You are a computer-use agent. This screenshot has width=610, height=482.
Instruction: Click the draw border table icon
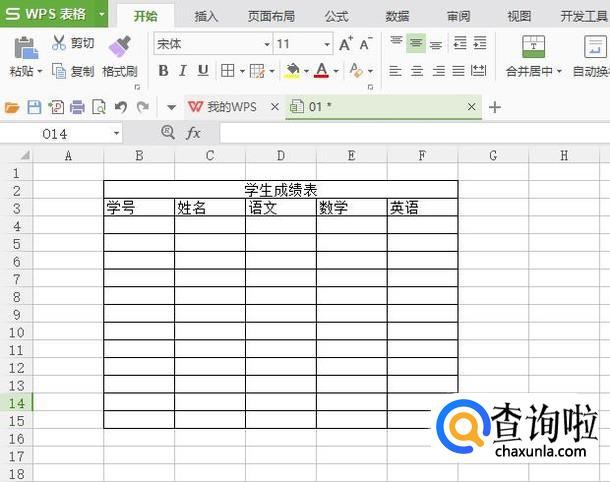[x=257, y=71]
